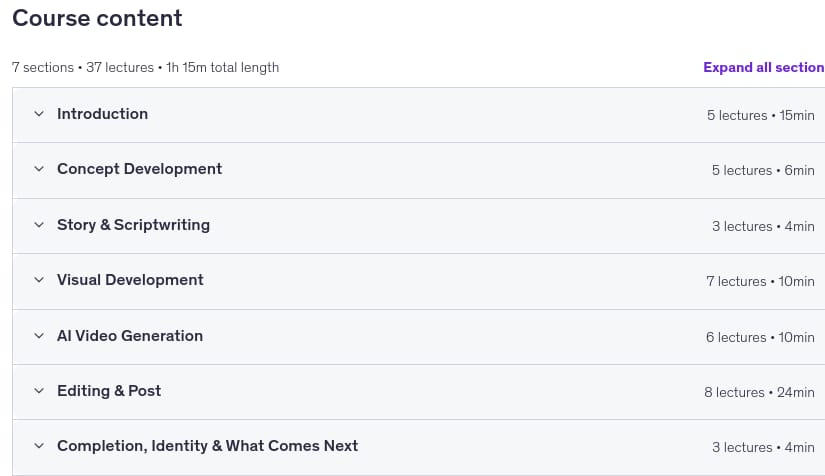Expand AI Video Generation chevron icon
The image size is (825, 476).
click(39, 336)
